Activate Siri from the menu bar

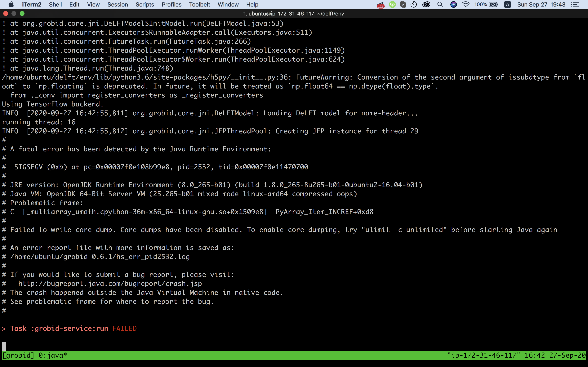(453, 4)
